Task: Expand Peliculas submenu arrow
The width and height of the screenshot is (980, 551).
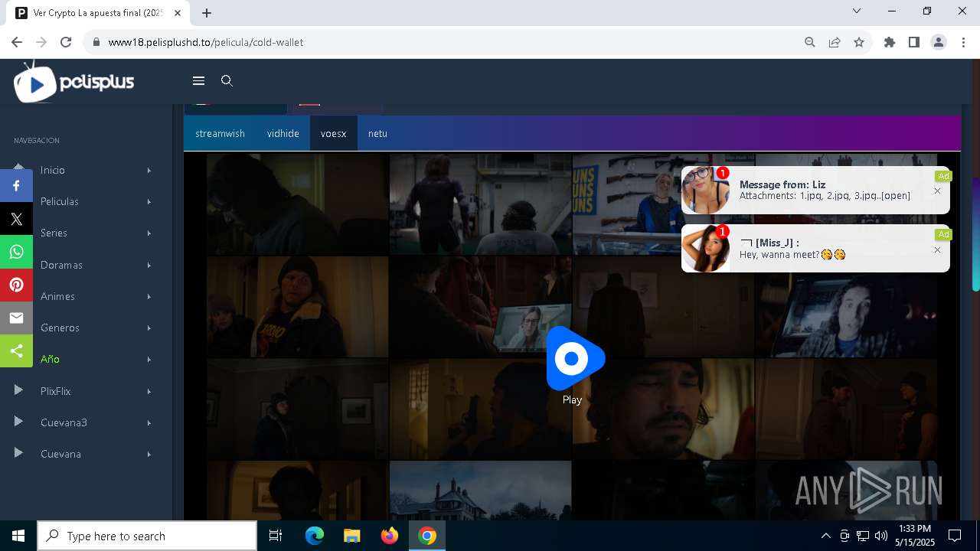Action: click(149, 201)
